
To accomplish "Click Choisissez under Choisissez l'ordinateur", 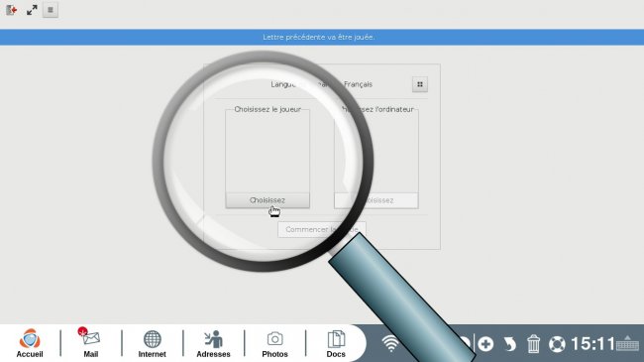I will (376, 200).
